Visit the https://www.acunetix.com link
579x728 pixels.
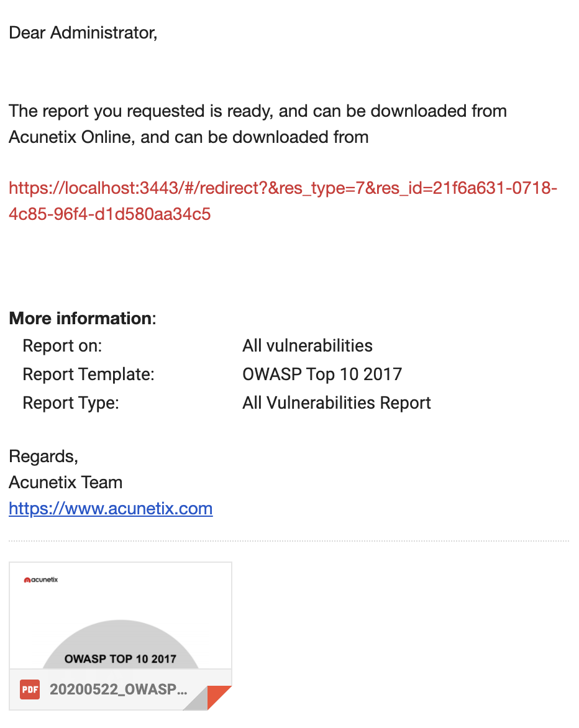click(111, 508)
